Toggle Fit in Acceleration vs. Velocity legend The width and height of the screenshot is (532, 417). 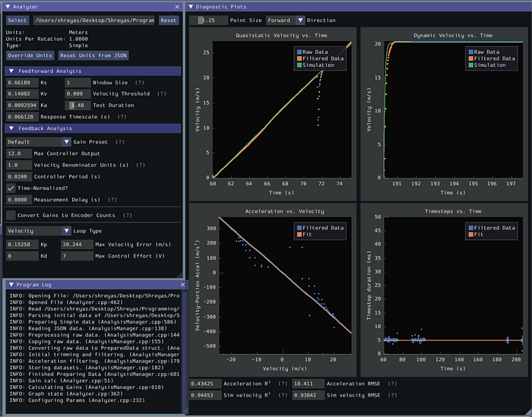(304, 235)
